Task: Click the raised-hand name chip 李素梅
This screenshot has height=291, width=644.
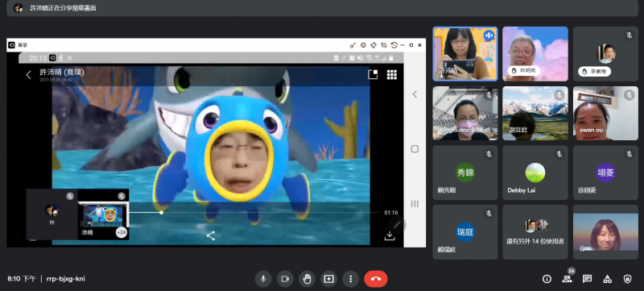Action: pyautogui.click(x=594, y=71)
